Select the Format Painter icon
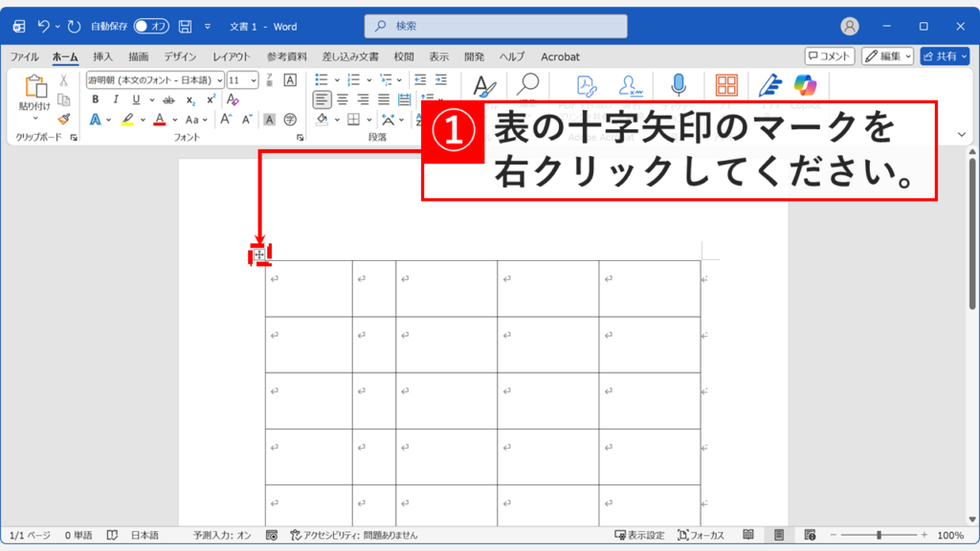This screenshot has width=980, height=551. (63, 119)
